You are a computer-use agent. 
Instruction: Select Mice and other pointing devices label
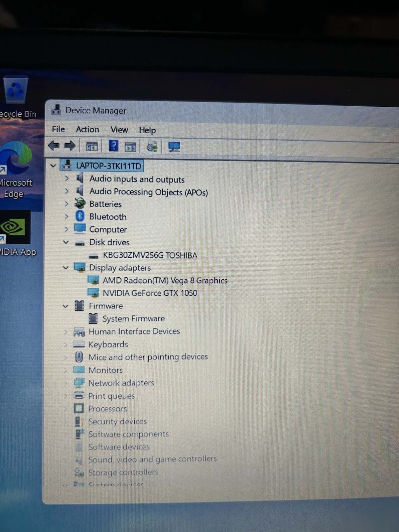click(x=148, y=357)
